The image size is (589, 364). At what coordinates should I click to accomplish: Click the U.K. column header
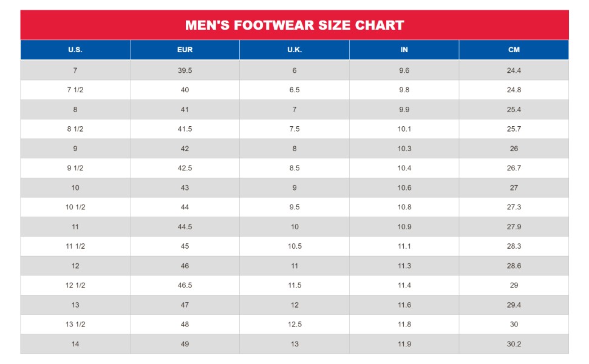tap(294, 50)
